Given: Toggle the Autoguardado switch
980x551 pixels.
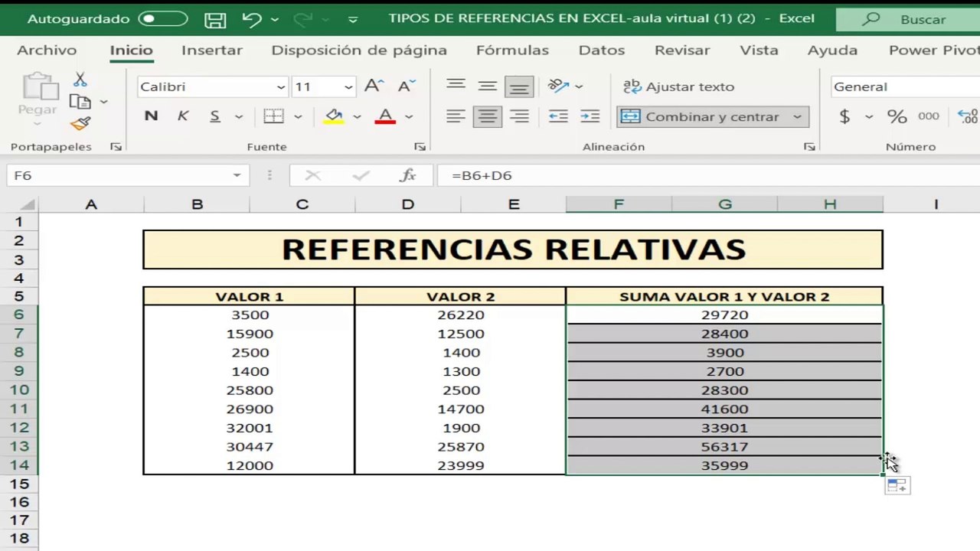Looking at the screenshot, I should click(x=163, y=19).
